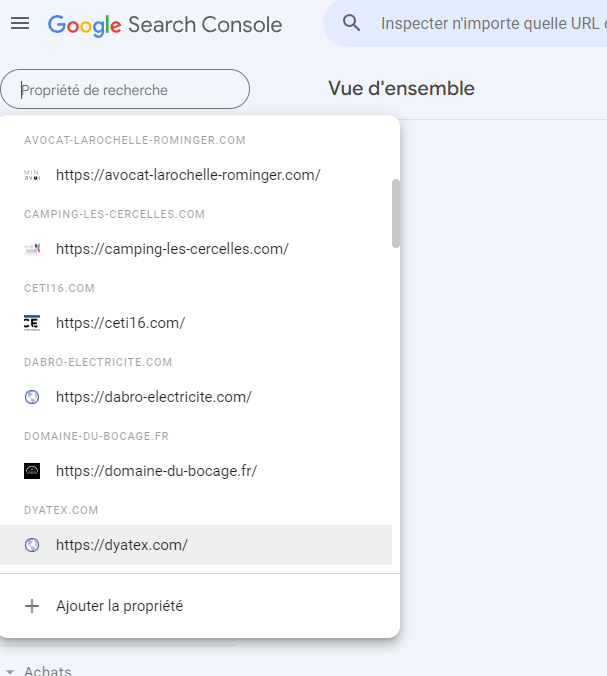The height and width of the screenshot is (676, 607).
Task: Click the camping-les-cercelles.com favicon
Action: pos(32,249)
